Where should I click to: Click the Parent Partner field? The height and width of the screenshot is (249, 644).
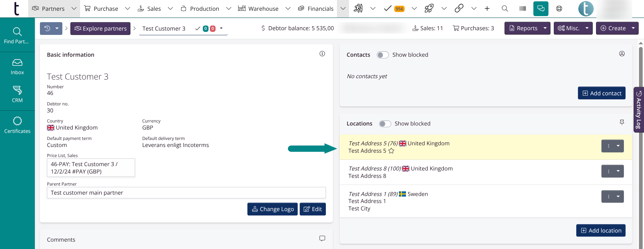coord(186,193)
